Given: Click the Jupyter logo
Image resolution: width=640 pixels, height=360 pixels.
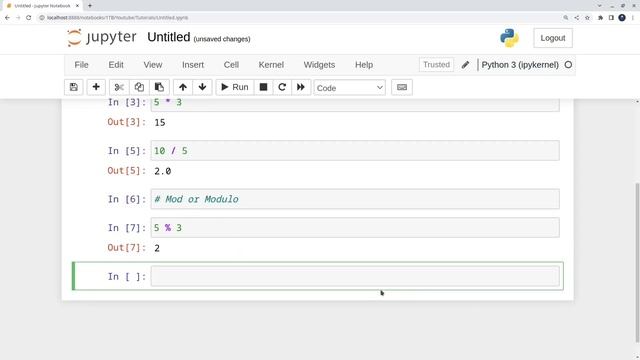Looking at the screenshot, I should tap(102, 38).
